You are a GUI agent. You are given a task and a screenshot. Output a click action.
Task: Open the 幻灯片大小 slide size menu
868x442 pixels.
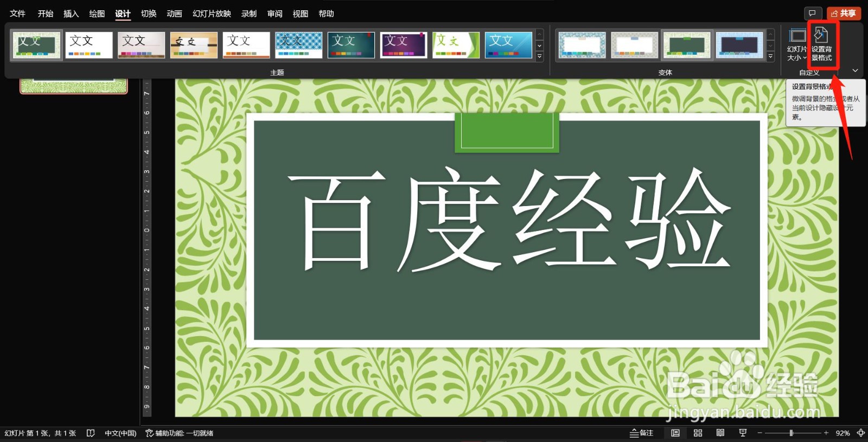click(797, 44)
